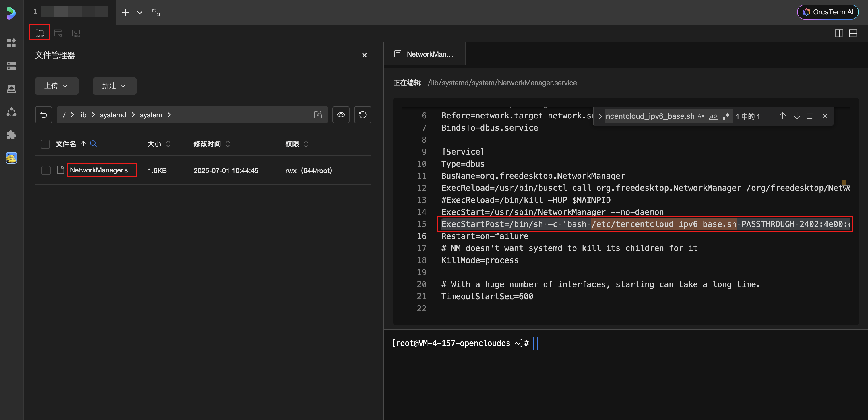Toggle hidden file visibility with the eye icon
The height and width of the screenshot is (420, 868).
coord(341,115)
